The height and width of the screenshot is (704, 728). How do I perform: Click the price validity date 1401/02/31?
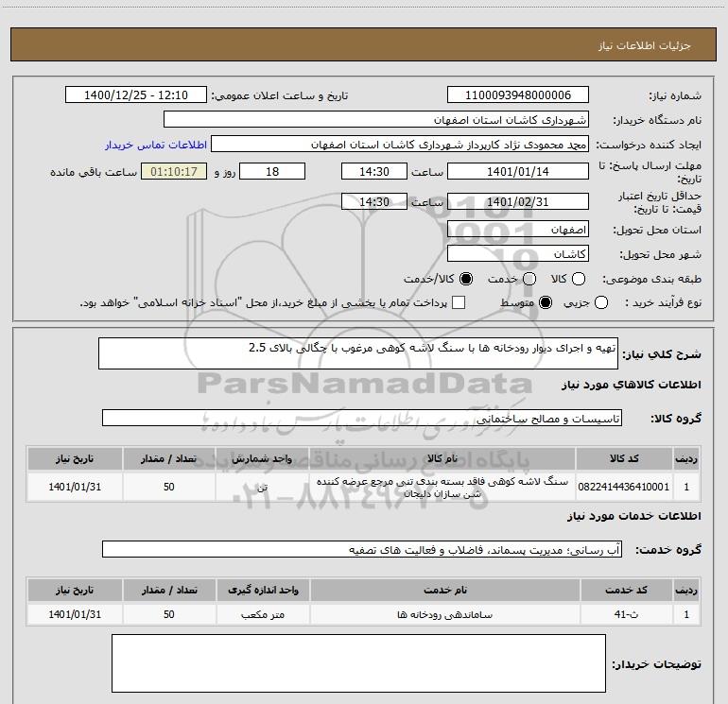pos(518,202)
